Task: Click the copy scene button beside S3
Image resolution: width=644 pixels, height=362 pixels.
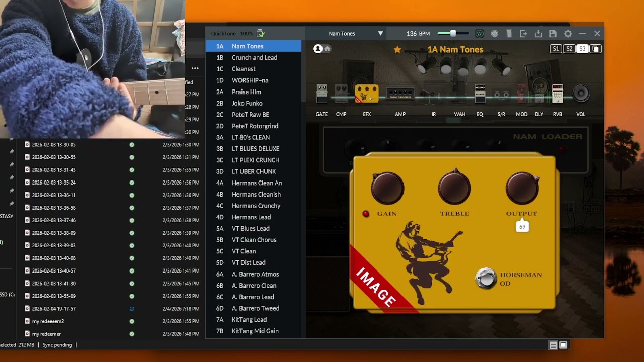Action: click(595, 49)
